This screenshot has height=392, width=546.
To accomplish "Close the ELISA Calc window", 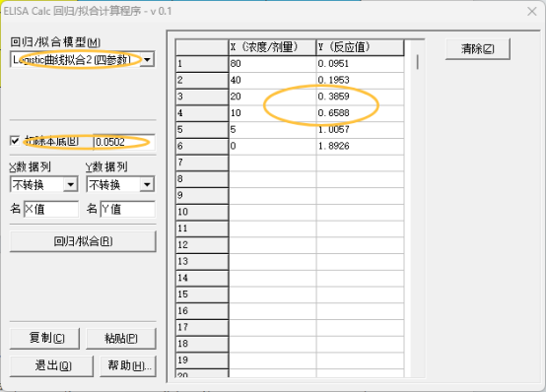I will [532, 12].
